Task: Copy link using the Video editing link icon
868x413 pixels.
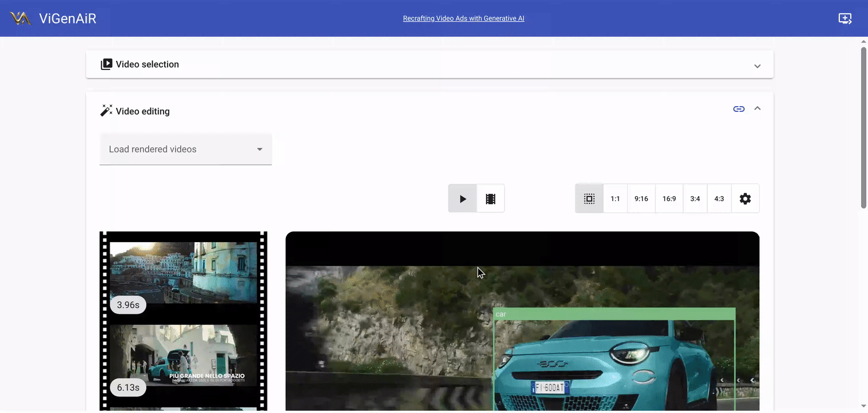Action: click(x=739, y=109)
